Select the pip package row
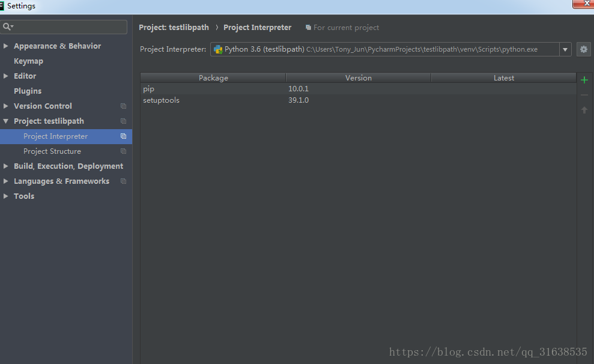Viewport: 594px width, 364px height. (359, 89)
